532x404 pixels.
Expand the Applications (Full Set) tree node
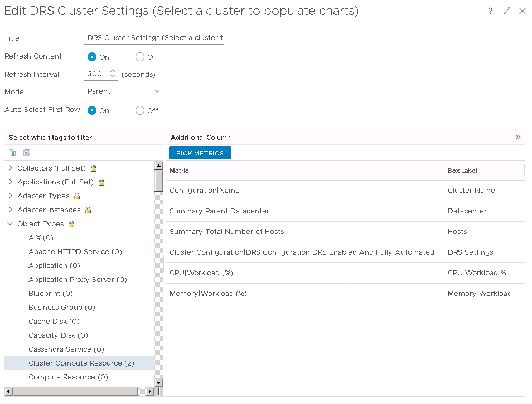11,182
